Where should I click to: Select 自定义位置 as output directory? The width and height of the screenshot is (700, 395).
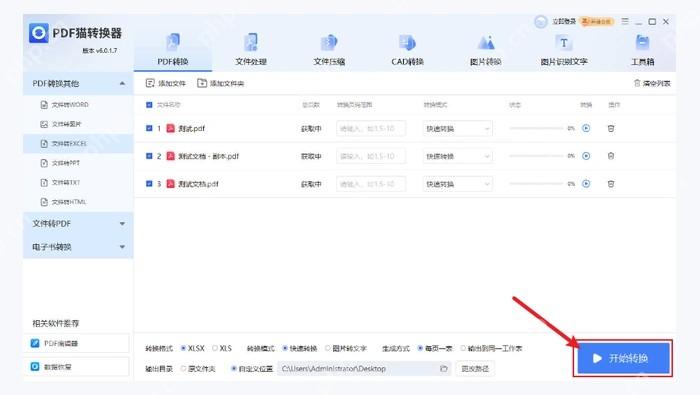point(233,369)
